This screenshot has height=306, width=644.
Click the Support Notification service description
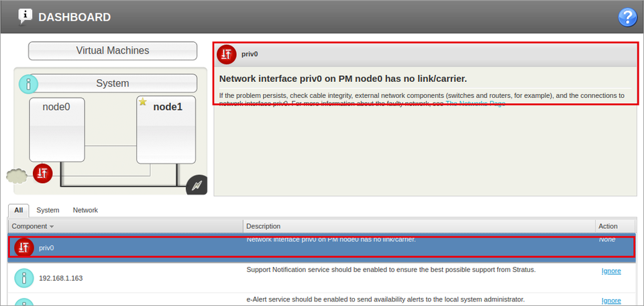tap(391, 270)
